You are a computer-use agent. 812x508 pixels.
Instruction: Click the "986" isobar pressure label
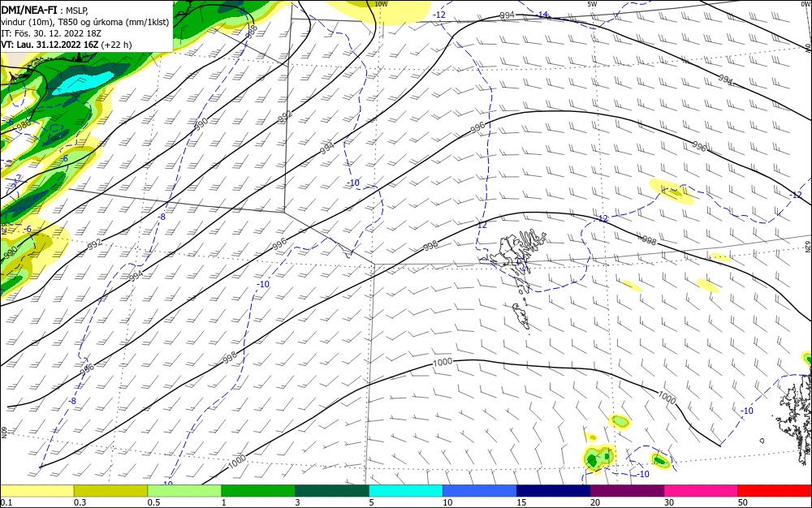coord(24,124)
